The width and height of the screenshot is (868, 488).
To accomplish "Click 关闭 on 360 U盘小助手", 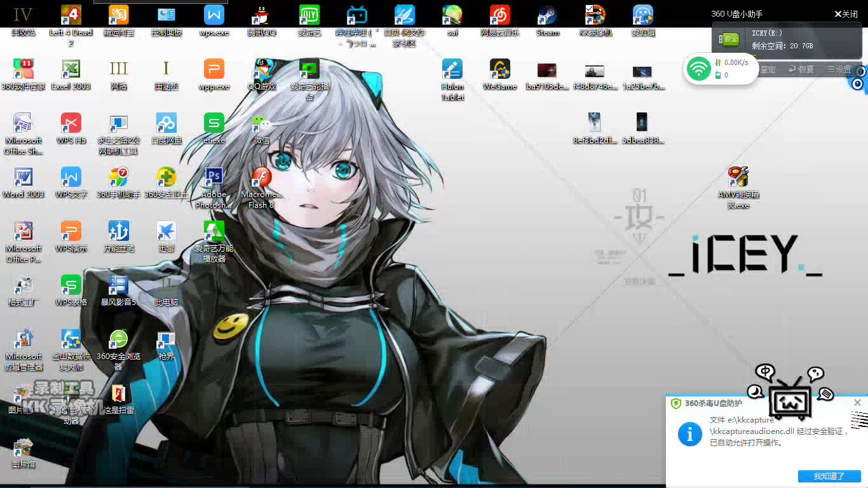I will pos(846,14).
